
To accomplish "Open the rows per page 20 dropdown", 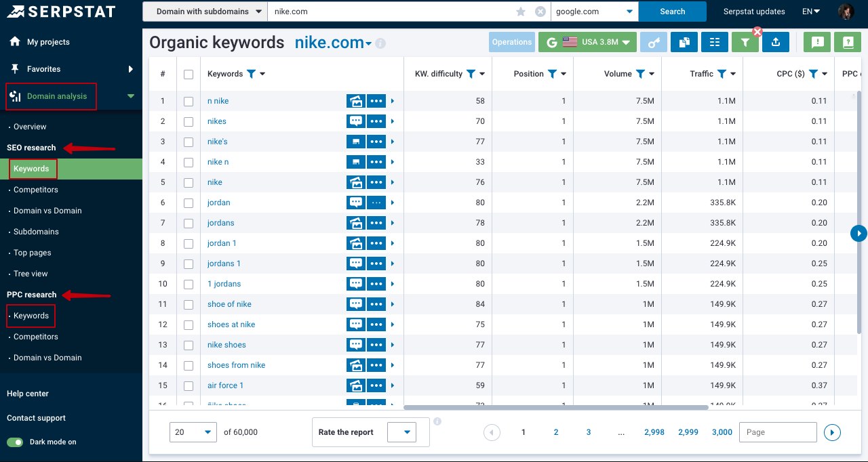I will (193, 432).
